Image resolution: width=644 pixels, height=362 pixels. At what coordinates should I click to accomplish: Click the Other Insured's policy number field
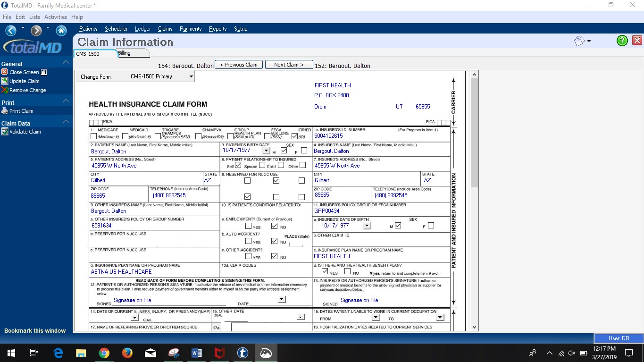154,226
